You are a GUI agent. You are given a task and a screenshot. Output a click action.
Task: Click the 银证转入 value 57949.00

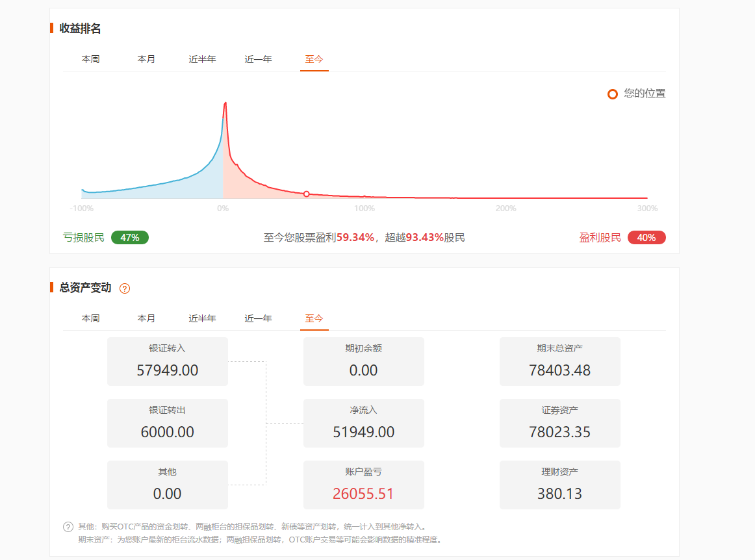pos(168,370)
